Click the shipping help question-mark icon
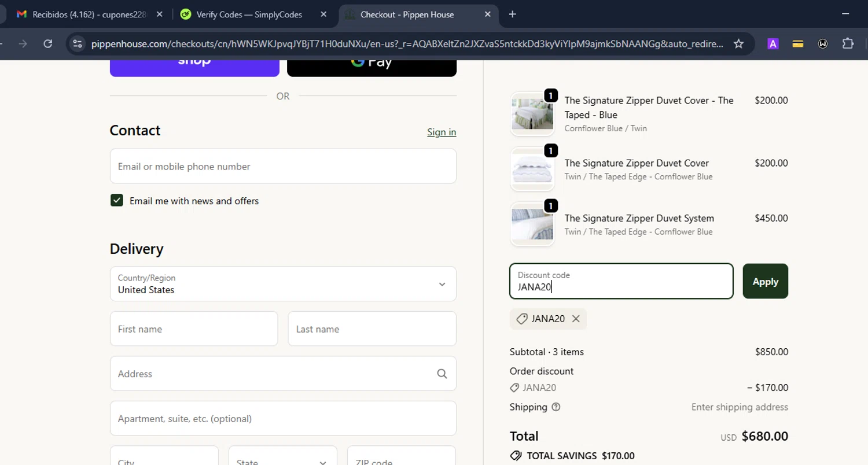Screen dimensions: 868x465 (556, 407)
